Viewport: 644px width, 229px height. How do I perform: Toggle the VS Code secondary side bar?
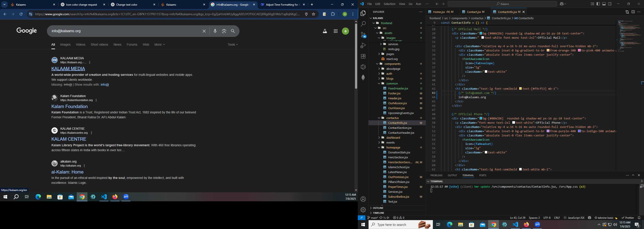tap(610, 4)
